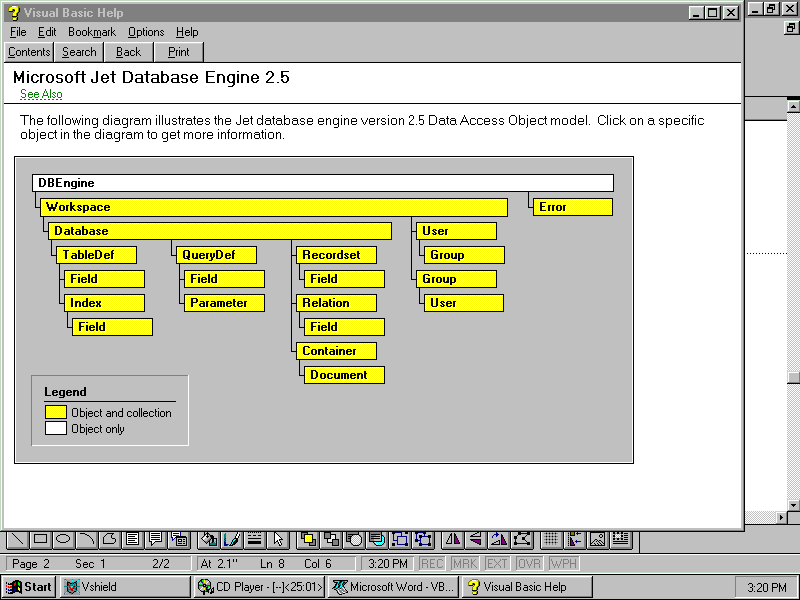This screenshot has width=800, height=600.
Task: Select the Rectangle drawing tool
Action: click(x=40, y=540)
